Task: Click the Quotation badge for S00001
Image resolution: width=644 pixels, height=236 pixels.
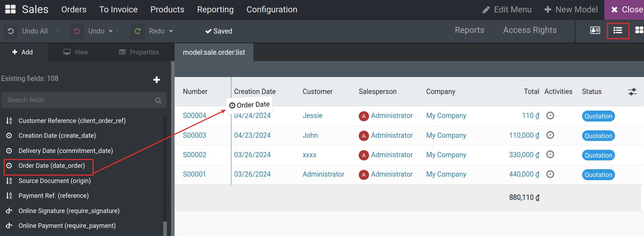Action: pos(598,175)
